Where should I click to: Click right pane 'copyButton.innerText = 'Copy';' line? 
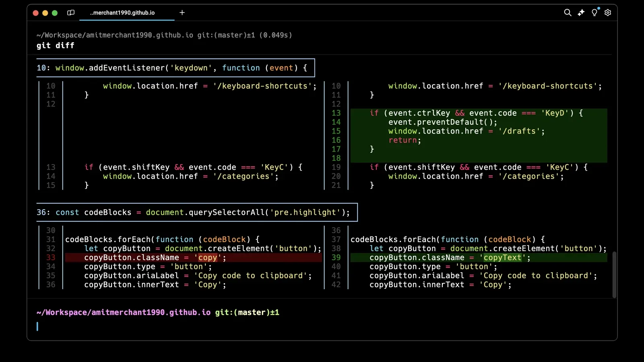[440, 284]
